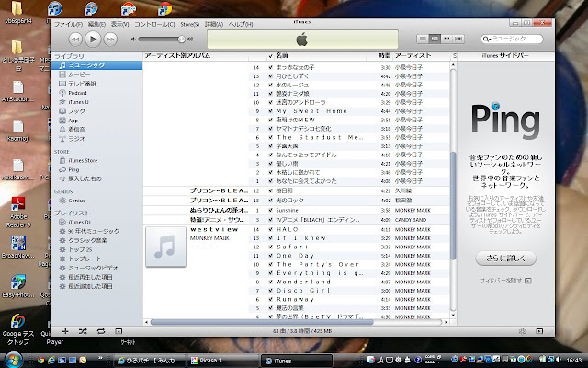This screenshot has width=588, height=368.
Task: Uncheck the Sunshine track checkbox
Action: (x=270, y=211)
